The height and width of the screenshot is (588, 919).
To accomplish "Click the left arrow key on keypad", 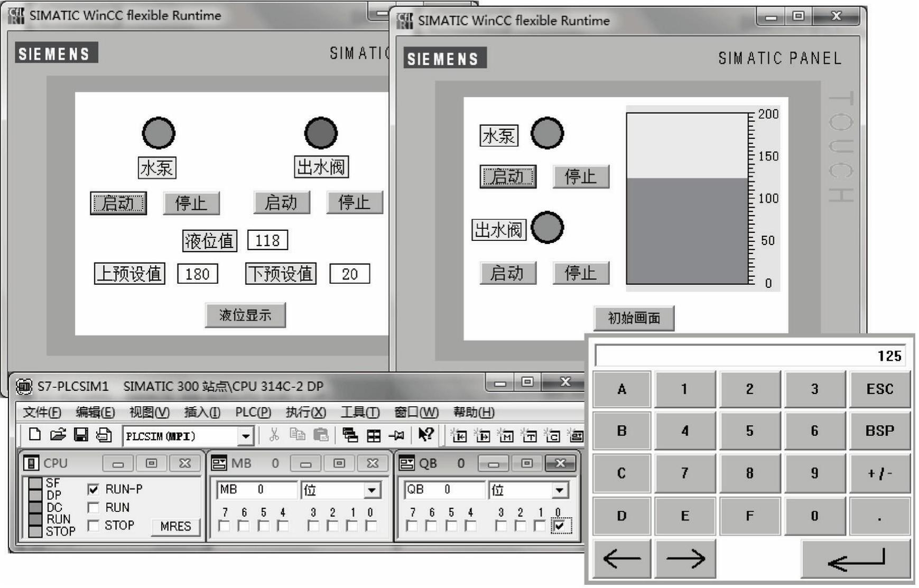I will pos(621,558).
